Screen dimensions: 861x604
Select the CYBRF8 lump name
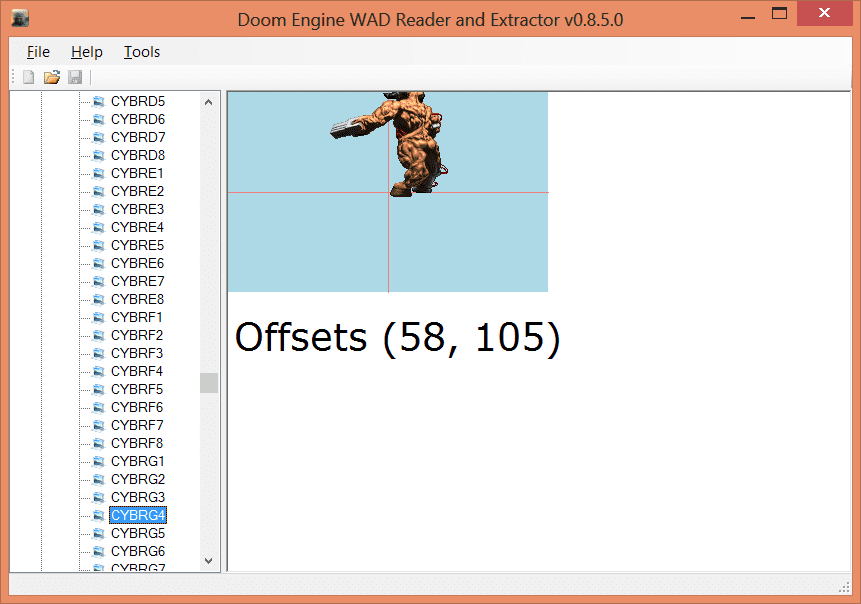pyautogui.click(x=137, y=443)
